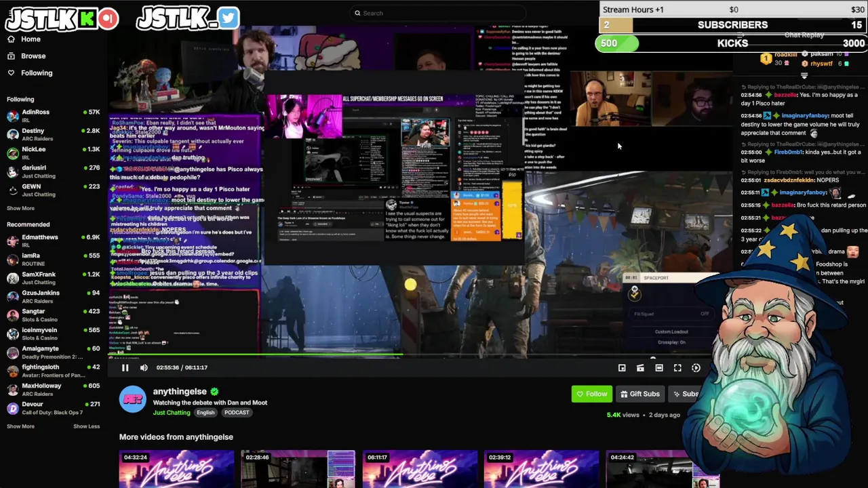Open the 06:11:17 video thumbnail
Viewport: 868px width, 488px height.
[x=420, y=469]
